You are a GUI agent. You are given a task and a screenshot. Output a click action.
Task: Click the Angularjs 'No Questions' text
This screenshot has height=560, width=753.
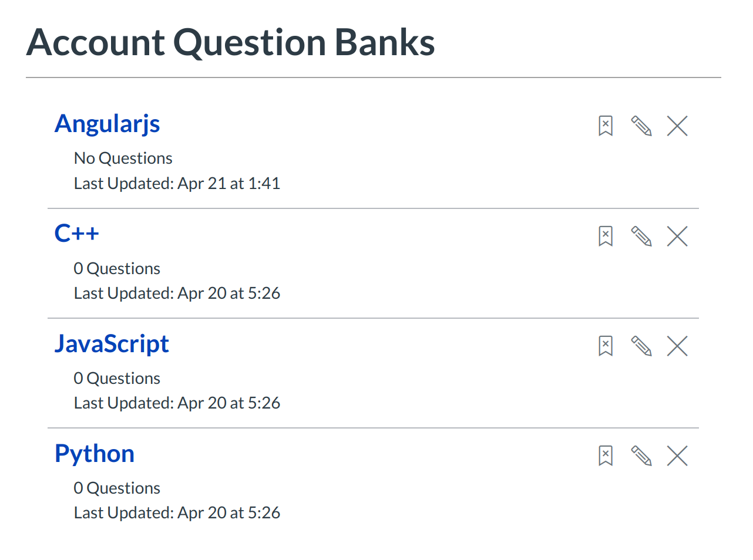pyautogui.click(x=123, y=158)
